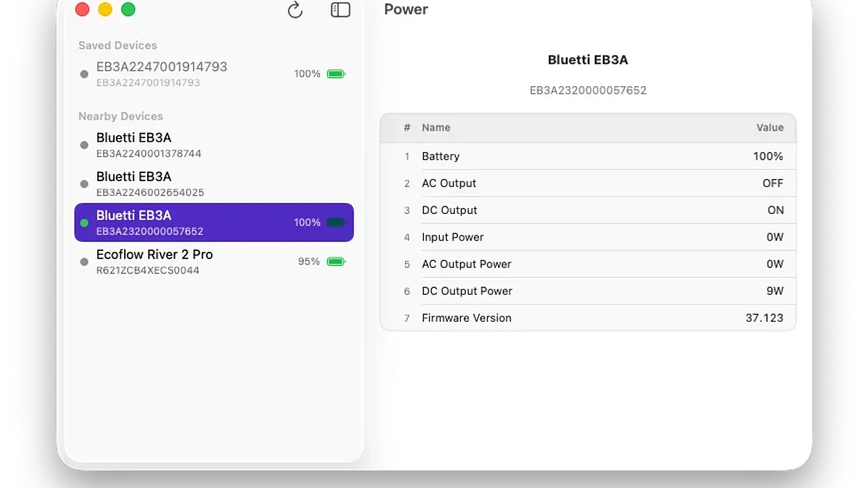Viewport: 868px width, 488px height.
Task: Click the DC Output ON value
Action: pos(776,210)
